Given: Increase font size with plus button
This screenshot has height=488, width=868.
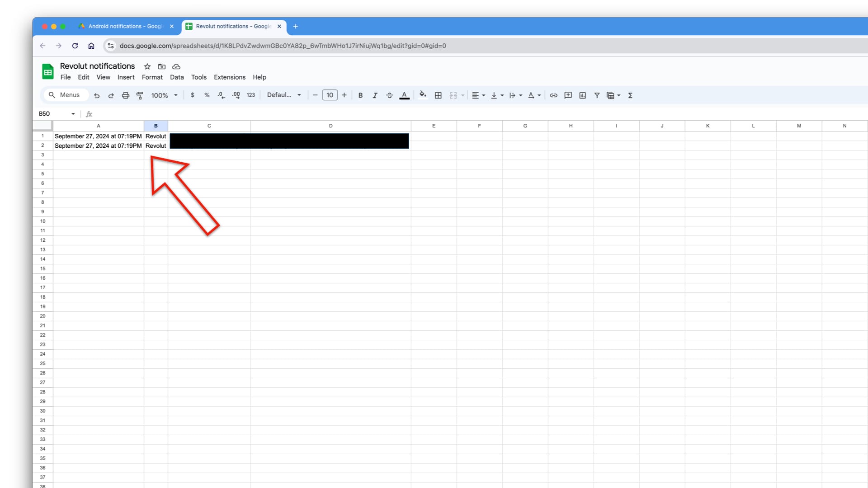Looking at the screenshot, I should (344, 95).
